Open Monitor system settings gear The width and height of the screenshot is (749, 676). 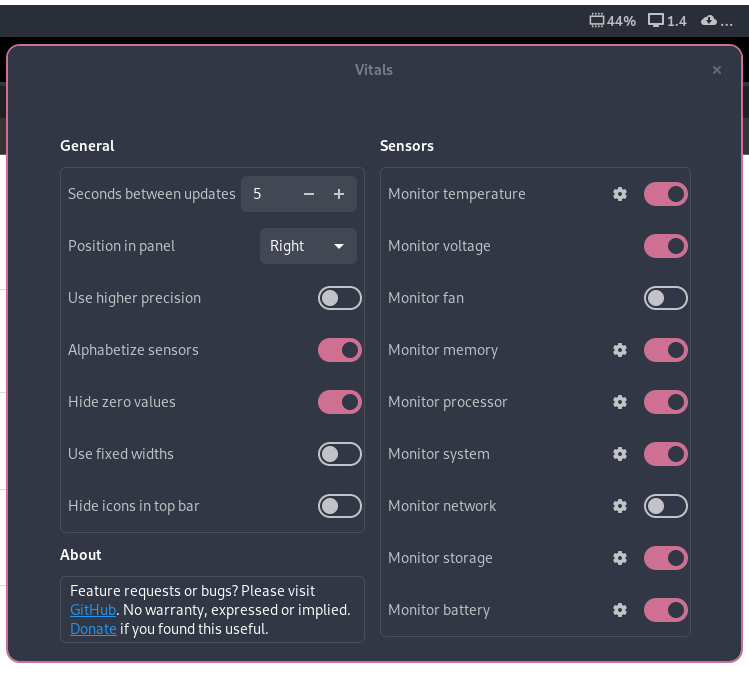pyautogui.click(x=620, y=454)
